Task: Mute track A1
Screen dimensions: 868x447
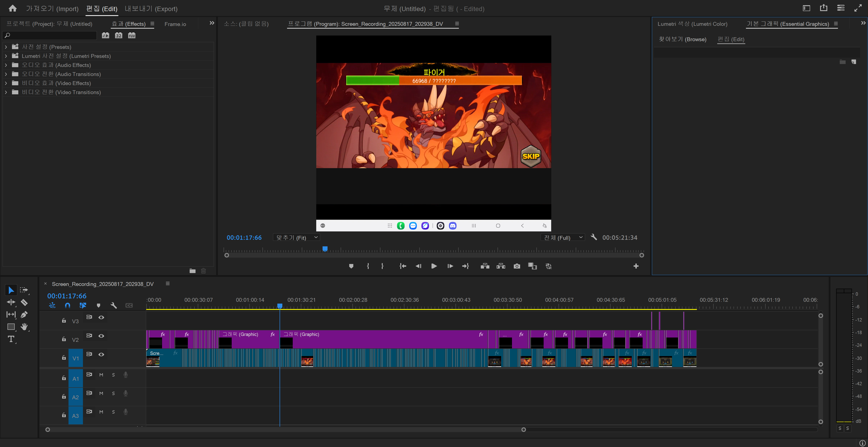Action: 101,375
